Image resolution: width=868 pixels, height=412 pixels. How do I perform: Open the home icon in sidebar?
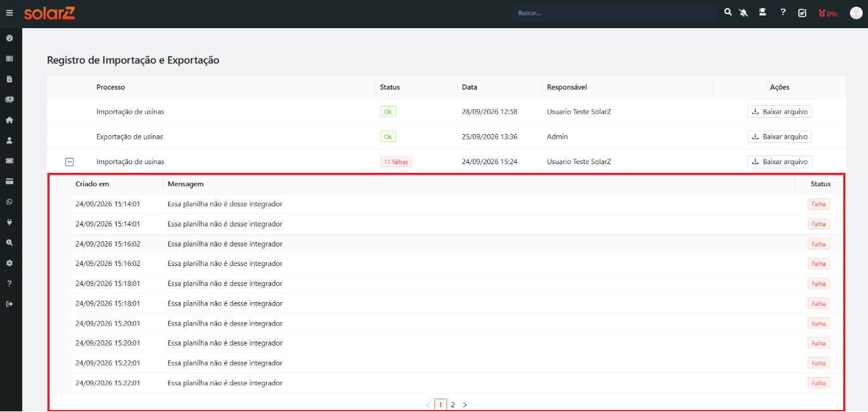pyautogui.click(x=9, y=120)
